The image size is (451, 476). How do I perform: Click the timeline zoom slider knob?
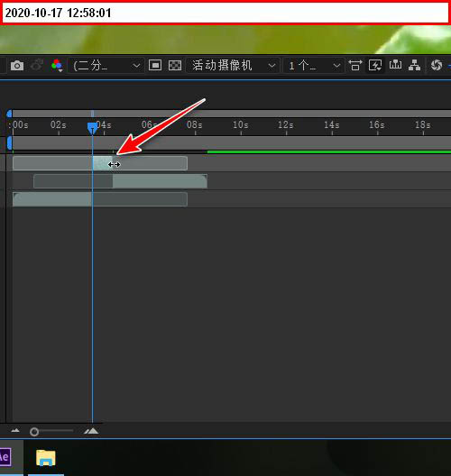tap(34, 432)
